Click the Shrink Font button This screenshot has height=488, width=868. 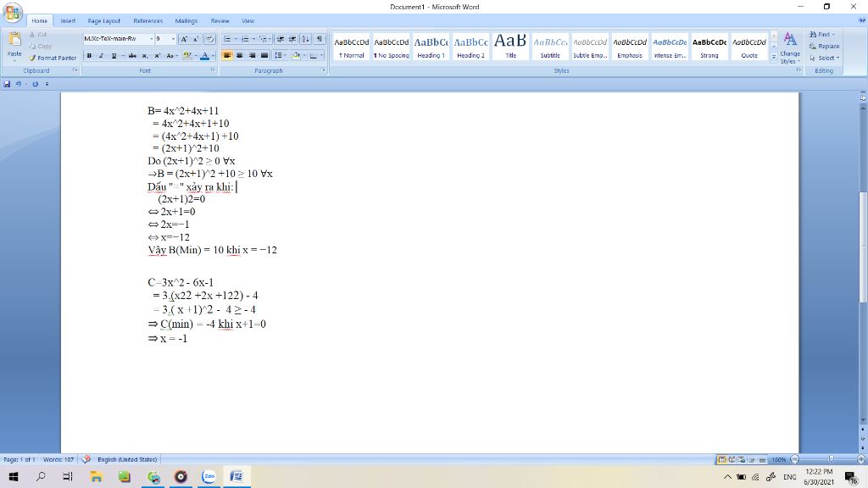pyautogui.click(x=196, y=39)
